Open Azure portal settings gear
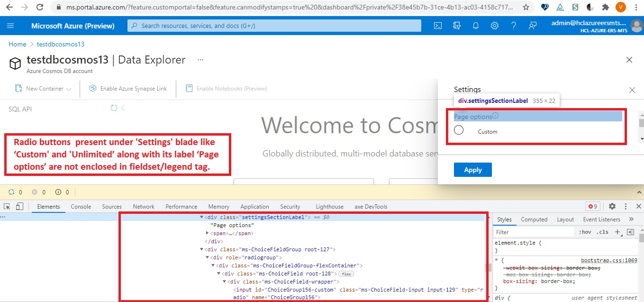The image size is (644, 302). pos(494,26)
